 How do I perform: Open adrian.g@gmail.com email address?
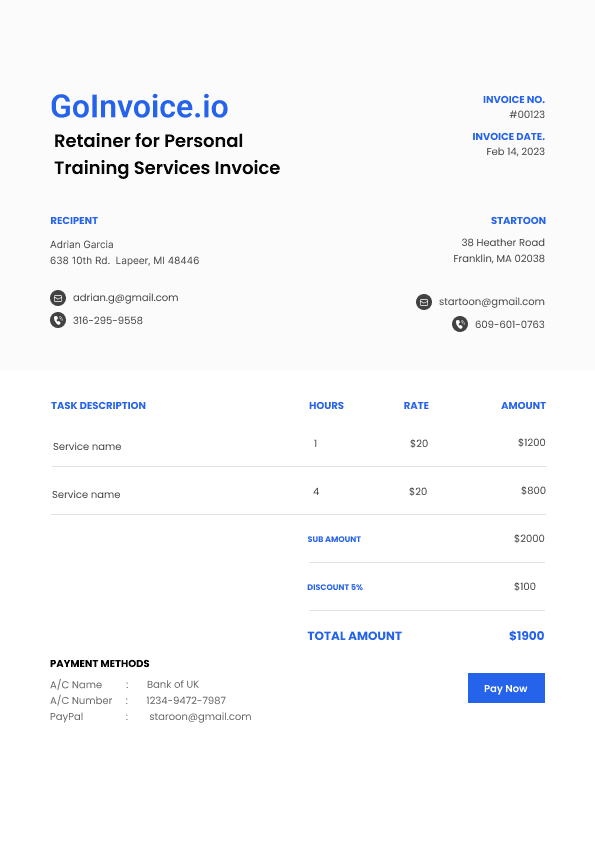click(126, 297)
